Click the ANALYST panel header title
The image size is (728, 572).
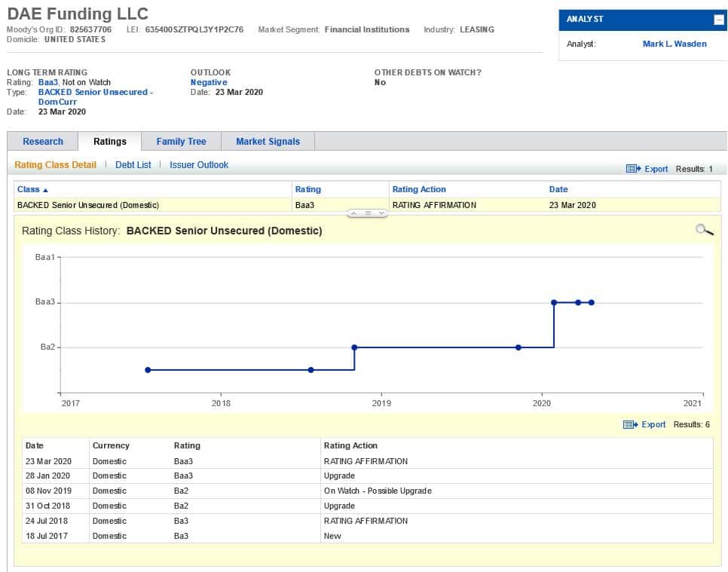coord(585,19)
